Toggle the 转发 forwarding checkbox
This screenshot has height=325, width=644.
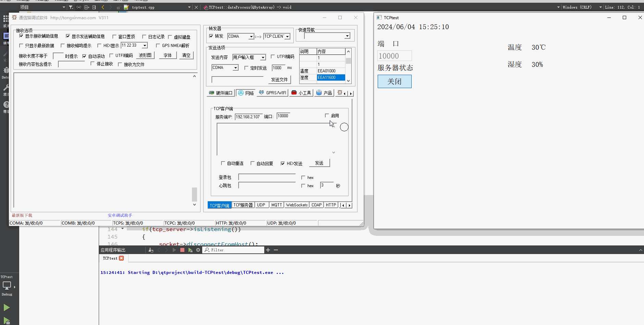(211, 36)
